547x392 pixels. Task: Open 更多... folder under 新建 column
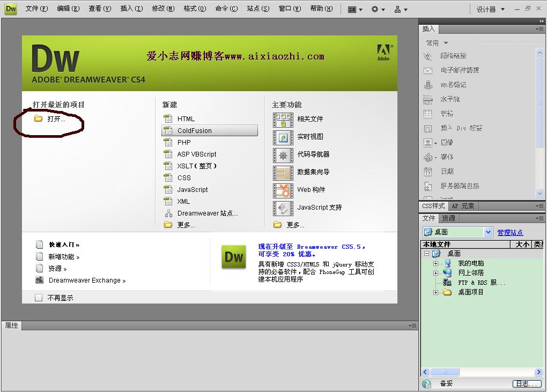coord(186,225)
